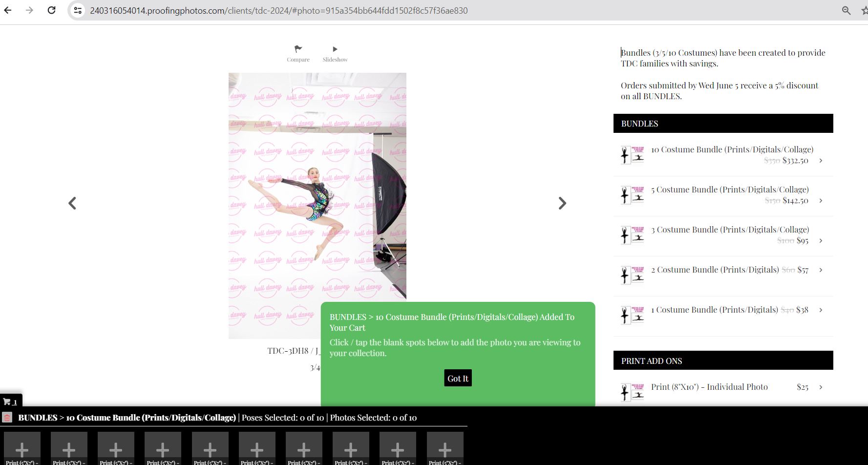The width and height of the screenshot is (868, 465).
Task: Add photo to first Print 5x7 slot
Action: point(22,448)
